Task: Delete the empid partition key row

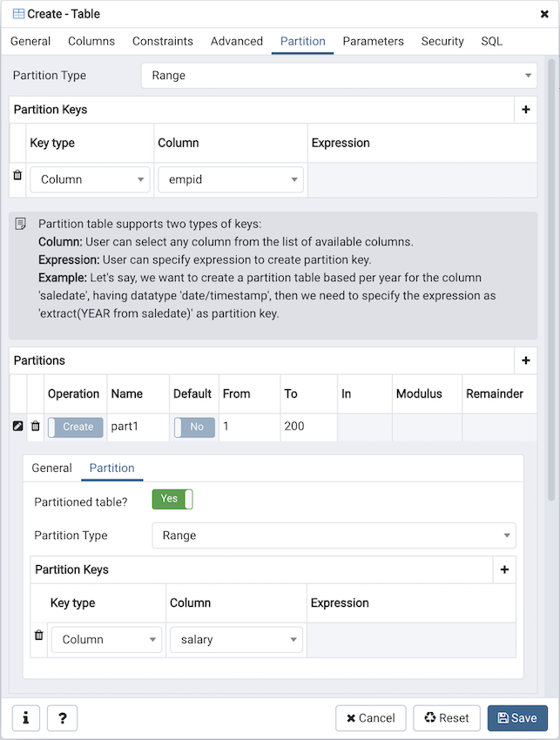Action: coord(17,176)
